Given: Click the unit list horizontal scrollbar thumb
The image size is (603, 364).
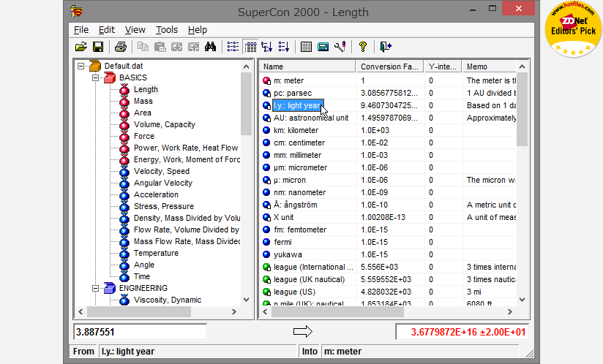Looking at the screenshot, I should tap(337, 312).
